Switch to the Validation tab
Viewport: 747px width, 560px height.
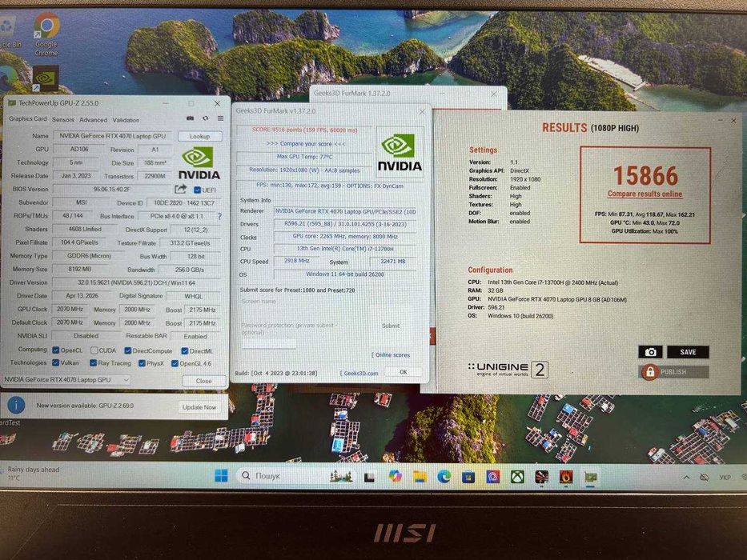(126, 120)
